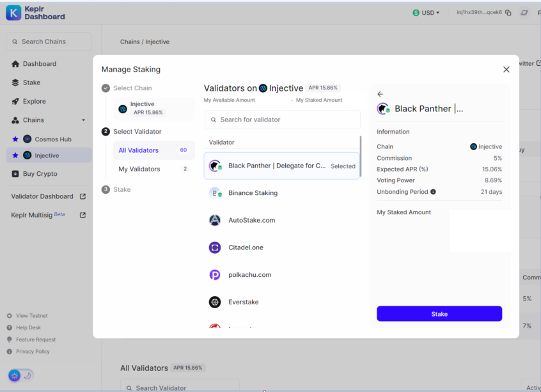This screenshot has height=392, width=541.
Task: Focus the Search for validator field
Action: 282,120
